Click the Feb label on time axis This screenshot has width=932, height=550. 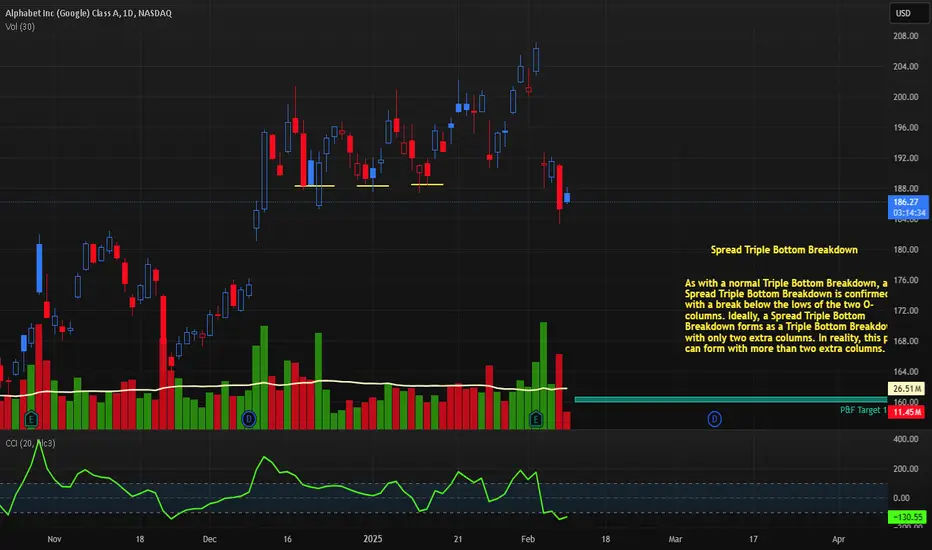528,539
